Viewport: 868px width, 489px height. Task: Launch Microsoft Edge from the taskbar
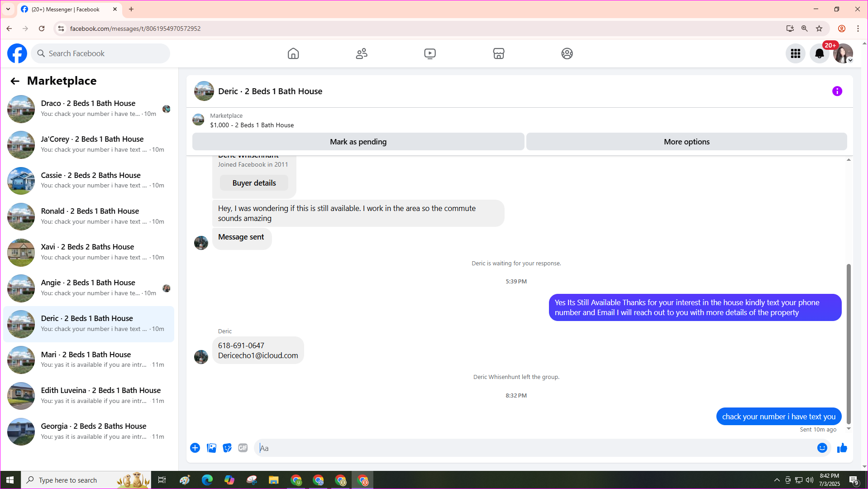click(x=207, y=480)
